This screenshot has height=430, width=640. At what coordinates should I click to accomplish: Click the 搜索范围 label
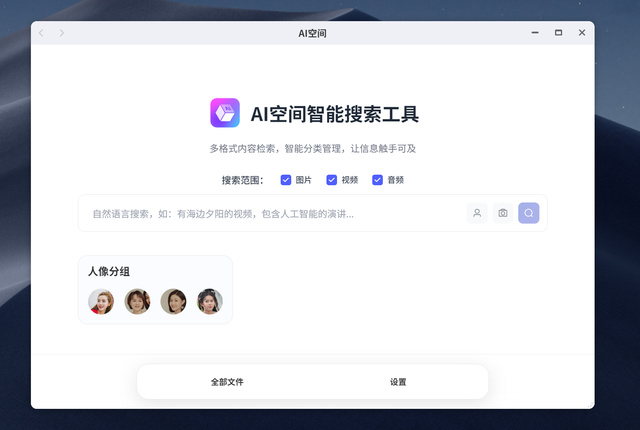[242, 180]
